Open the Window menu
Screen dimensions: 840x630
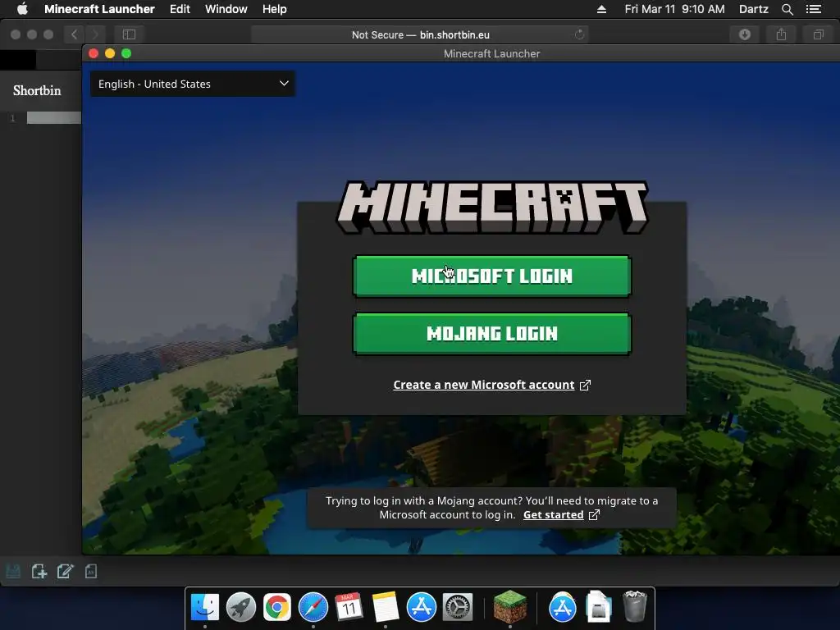pos(226,9)
